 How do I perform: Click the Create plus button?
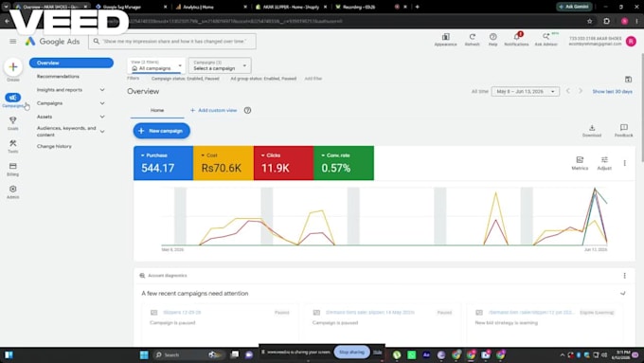point(13,67)
